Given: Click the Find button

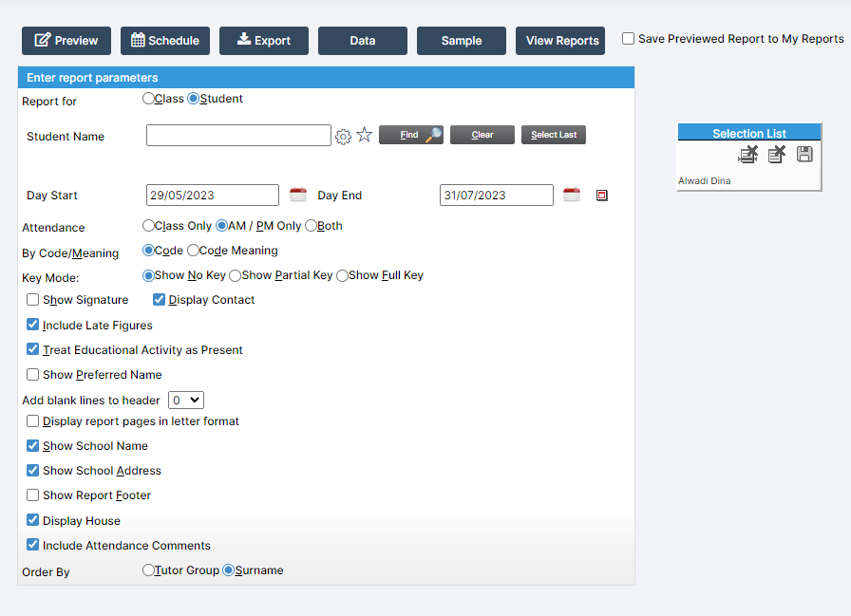Looking at the screenshot, I should coord(411,135).
